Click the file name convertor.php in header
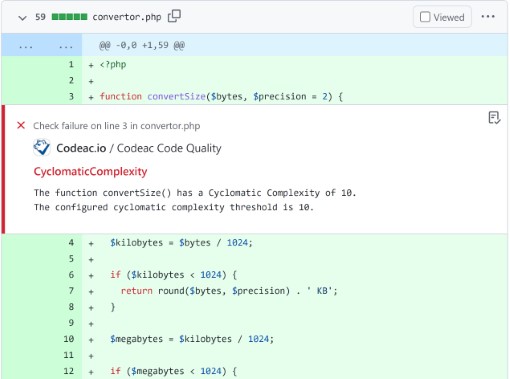The height and width of the screenshot is (379, 510). (x=127, y=17)
